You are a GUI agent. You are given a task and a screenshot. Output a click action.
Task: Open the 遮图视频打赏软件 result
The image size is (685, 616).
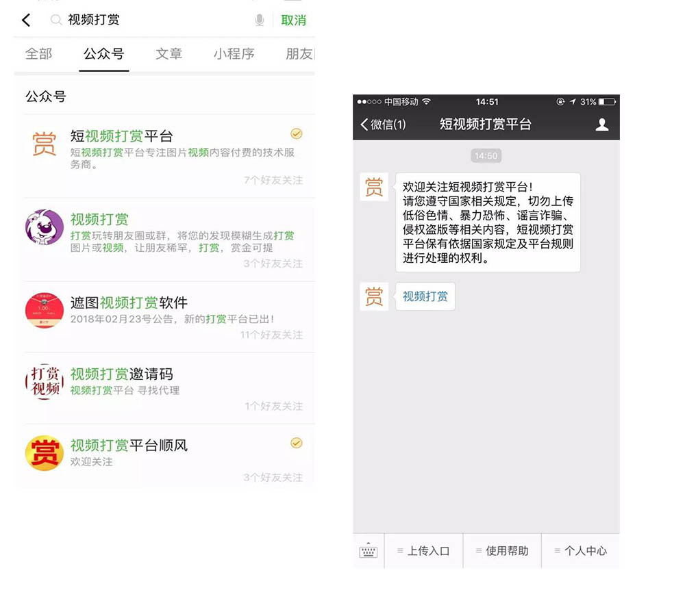tap(169, 317)
